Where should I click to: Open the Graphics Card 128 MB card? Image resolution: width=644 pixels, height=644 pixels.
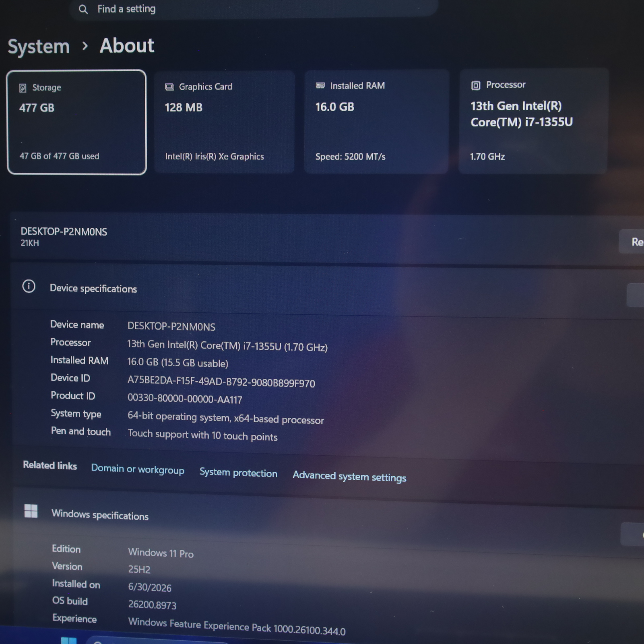point(224,122)
